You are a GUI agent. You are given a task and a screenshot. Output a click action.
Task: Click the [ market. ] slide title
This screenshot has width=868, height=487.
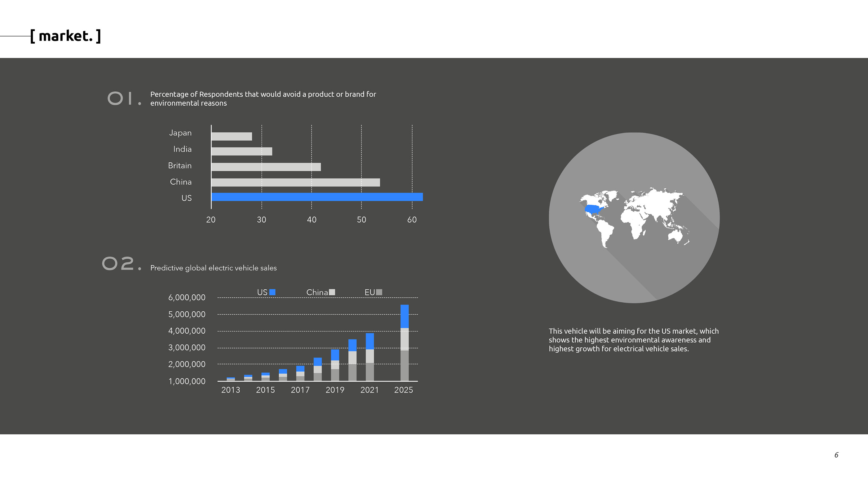pos(66,36)
